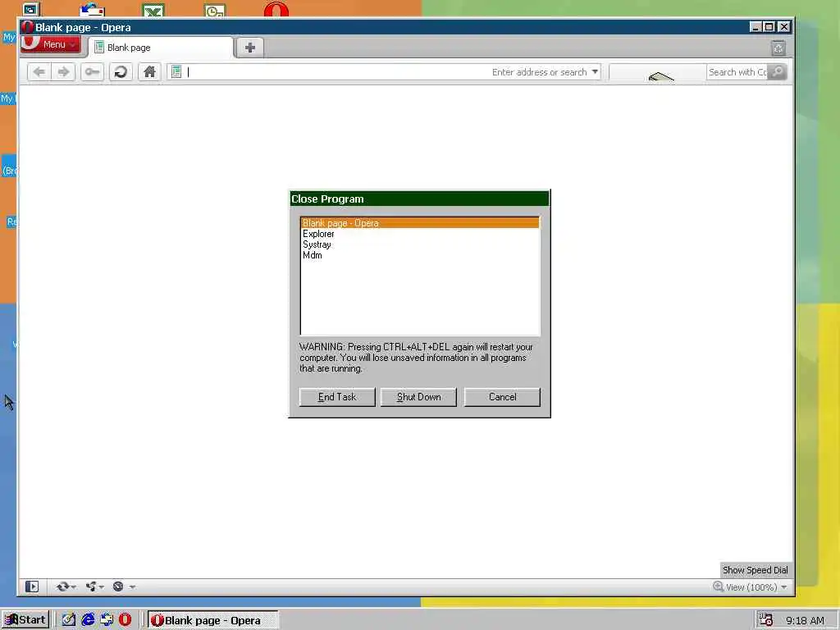Select the Blank page tab
840x630 pixels.
[x=161, y=48]
